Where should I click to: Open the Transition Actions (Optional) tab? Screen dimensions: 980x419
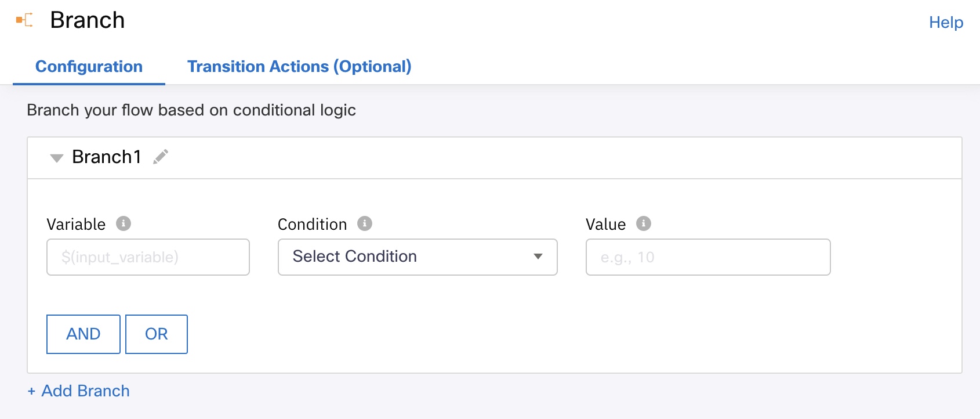click(x=299, y=67)
